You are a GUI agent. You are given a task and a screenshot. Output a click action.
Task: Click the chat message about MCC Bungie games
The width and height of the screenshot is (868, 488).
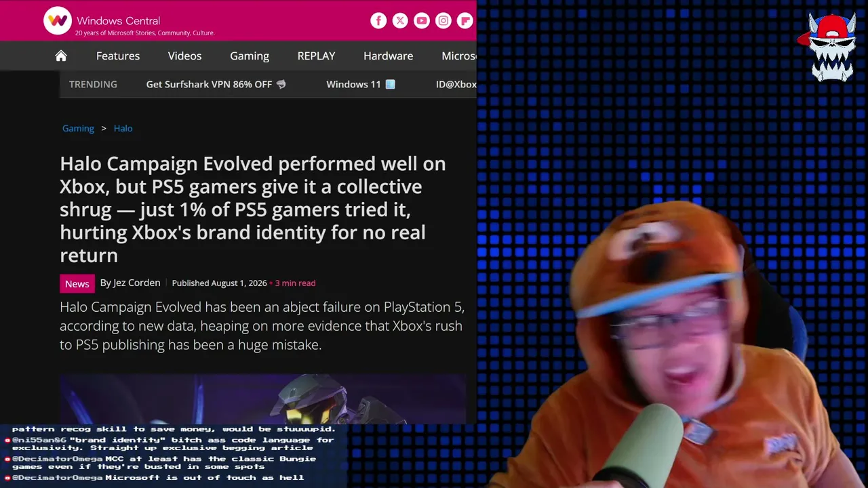pyautogui.click(x=160, y=462)
